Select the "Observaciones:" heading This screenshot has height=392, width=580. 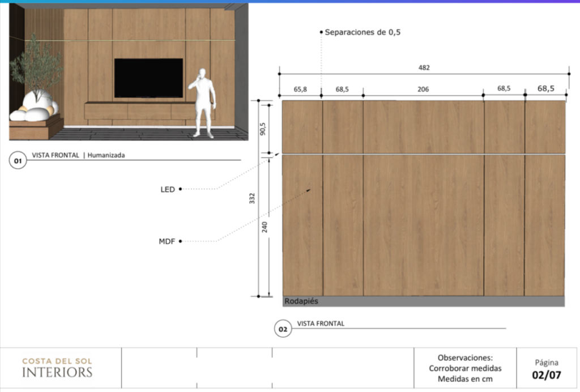pyautogui.click(x=466, y=357)
